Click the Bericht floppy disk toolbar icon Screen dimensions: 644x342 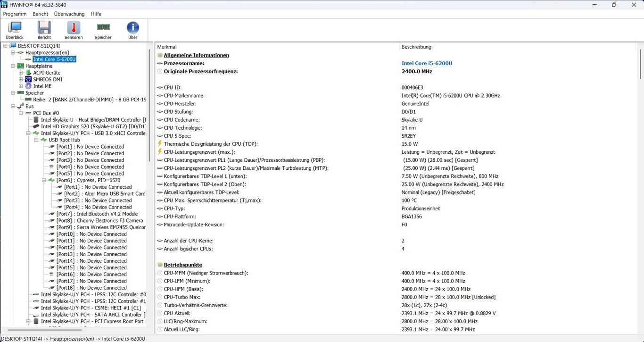point(44,30)
